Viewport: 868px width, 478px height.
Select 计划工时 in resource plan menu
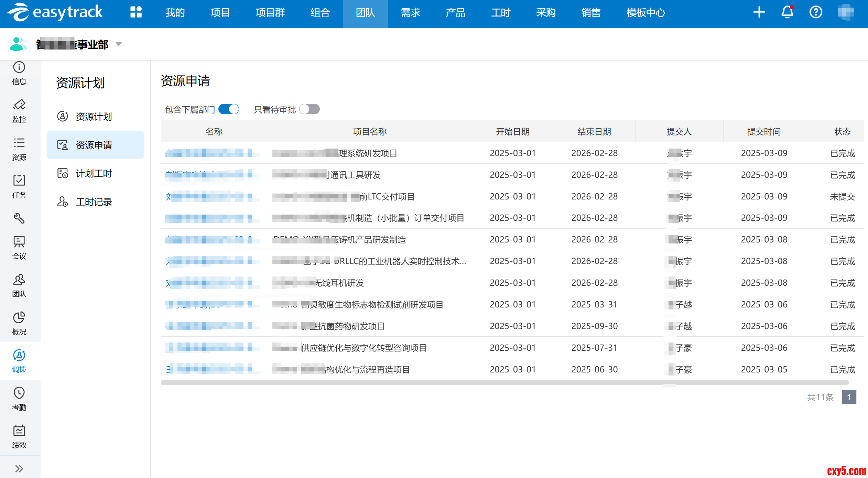tap(94, 174)
